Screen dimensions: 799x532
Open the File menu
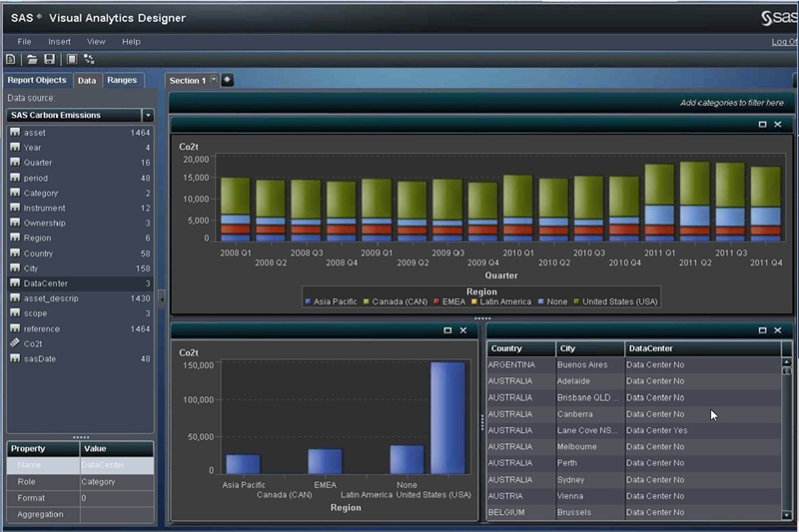coord(24,42)
